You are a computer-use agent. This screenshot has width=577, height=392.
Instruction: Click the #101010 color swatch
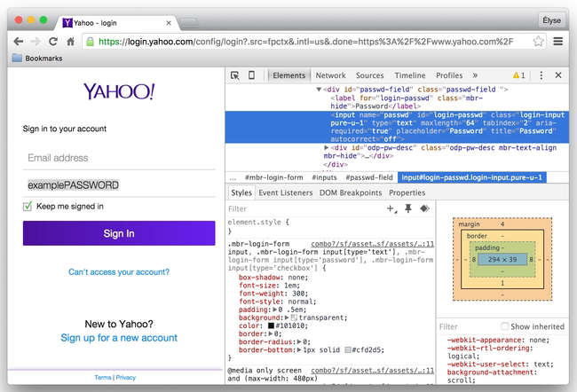click(272, 325)
